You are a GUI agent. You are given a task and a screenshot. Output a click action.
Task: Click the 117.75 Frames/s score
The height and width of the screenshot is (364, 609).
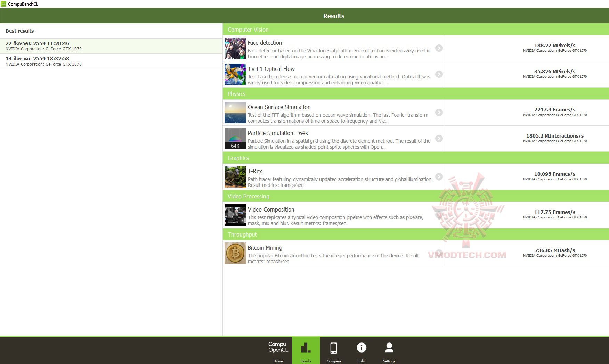[x=555, y=212]
